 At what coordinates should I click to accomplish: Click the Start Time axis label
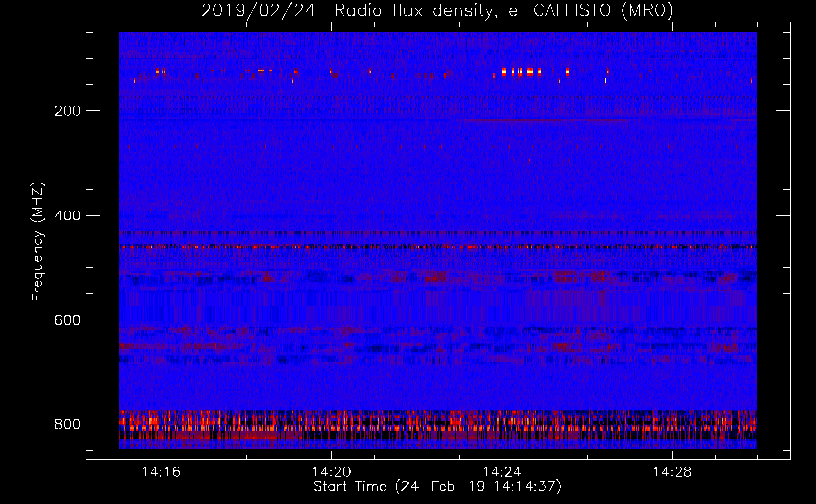click(437, 487)
